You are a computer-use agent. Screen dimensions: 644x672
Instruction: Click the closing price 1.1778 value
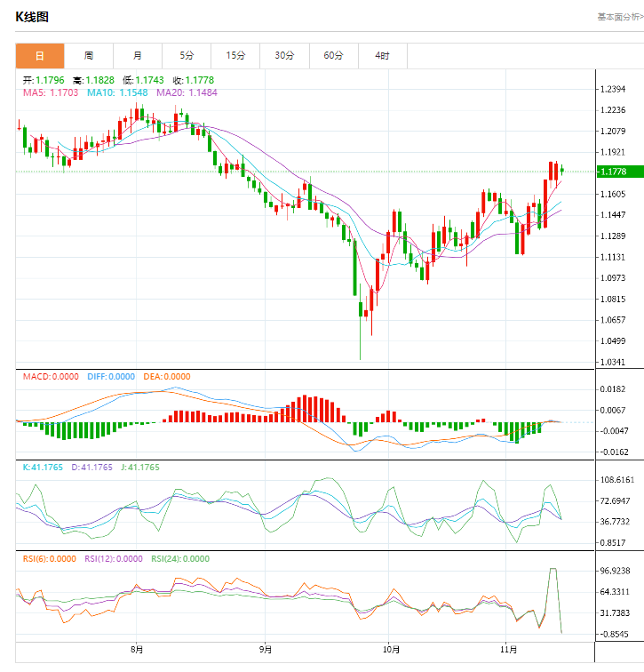tap(200, 80)
